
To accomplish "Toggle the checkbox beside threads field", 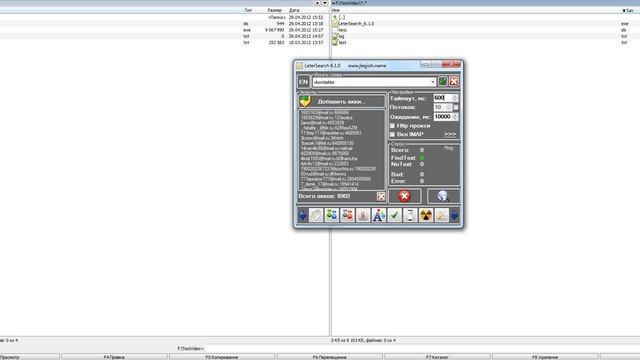I will tap(456, 107).
